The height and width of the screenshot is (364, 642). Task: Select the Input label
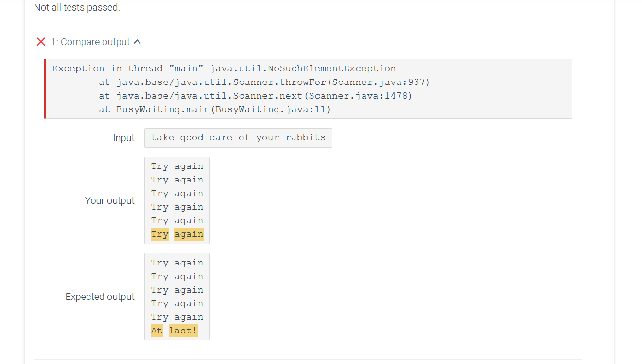123,138
